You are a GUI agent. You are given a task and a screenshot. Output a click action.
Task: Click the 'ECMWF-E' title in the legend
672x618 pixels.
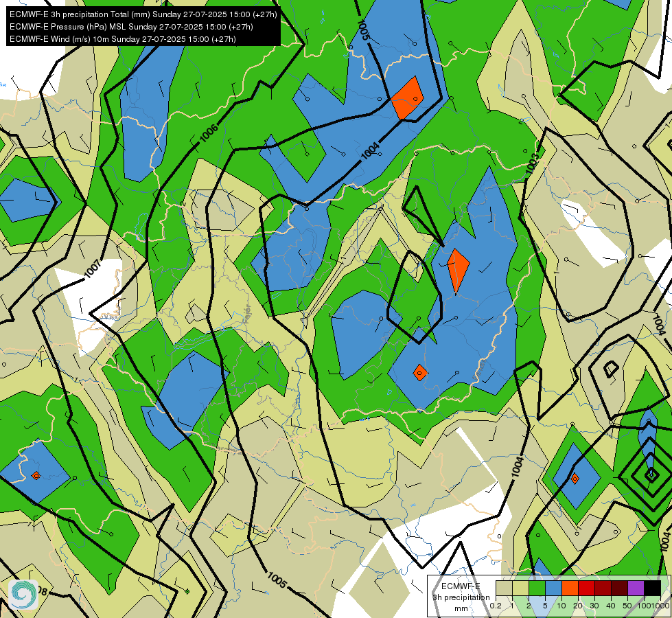point(461,586)
